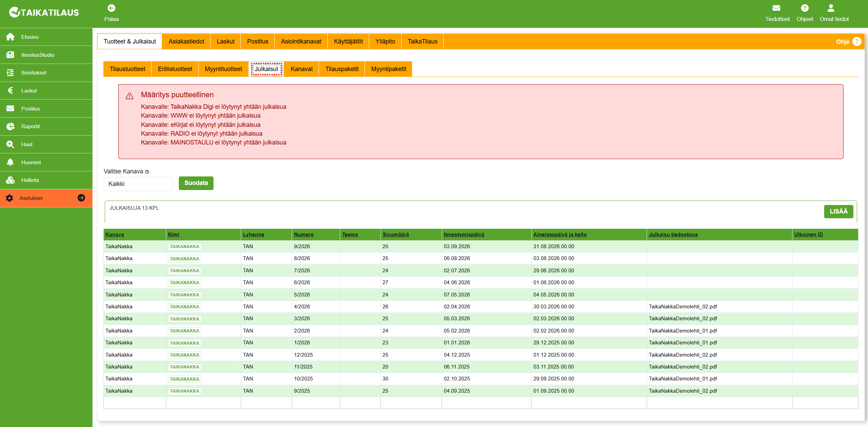Expand the Asetukset arrow in sidebar
868x427 pixels.
81,198
